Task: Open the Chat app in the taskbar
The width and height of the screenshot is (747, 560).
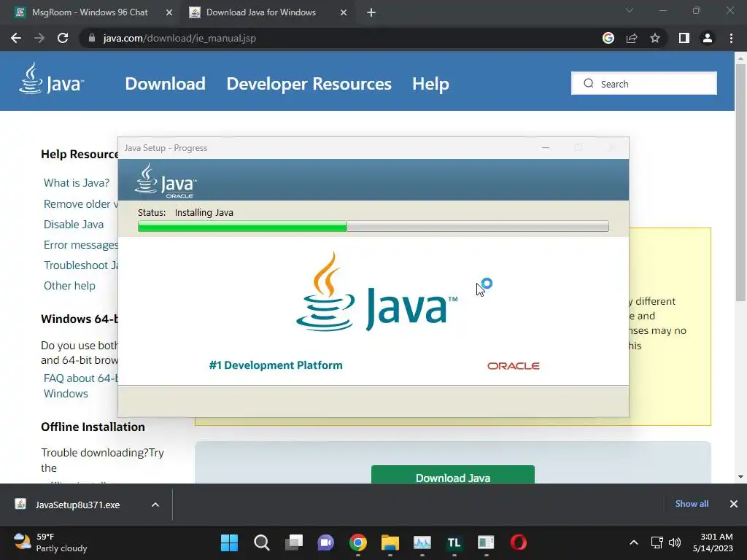Action: (x=326, y=542)
